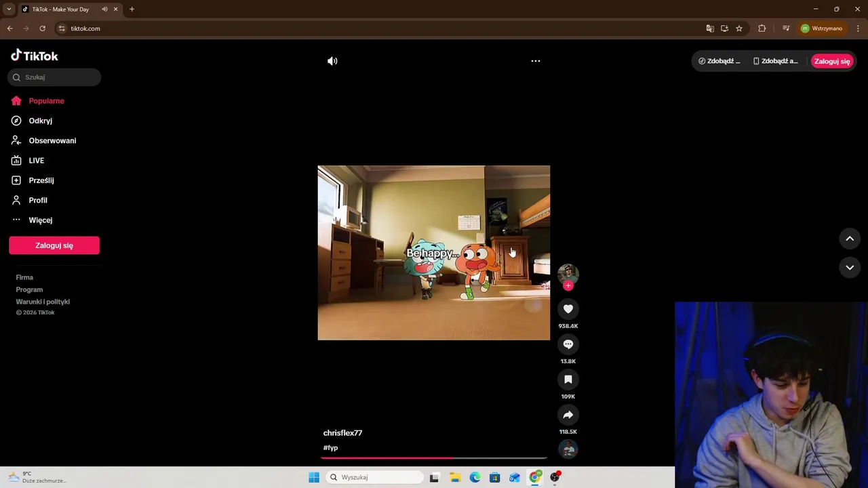The width and height of the screenshot is (868, 488).
Task: Open the Warunki i polityki link
Action: 43,302
